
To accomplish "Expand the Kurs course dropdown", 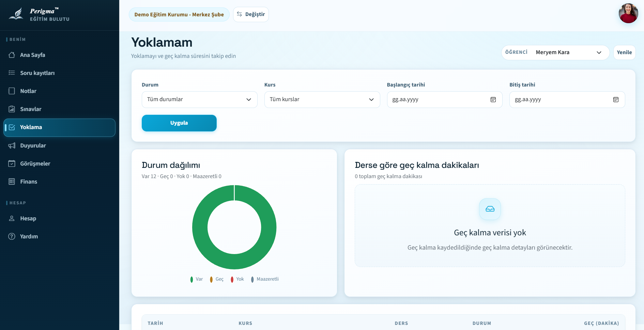I will [x=322, y=99].
